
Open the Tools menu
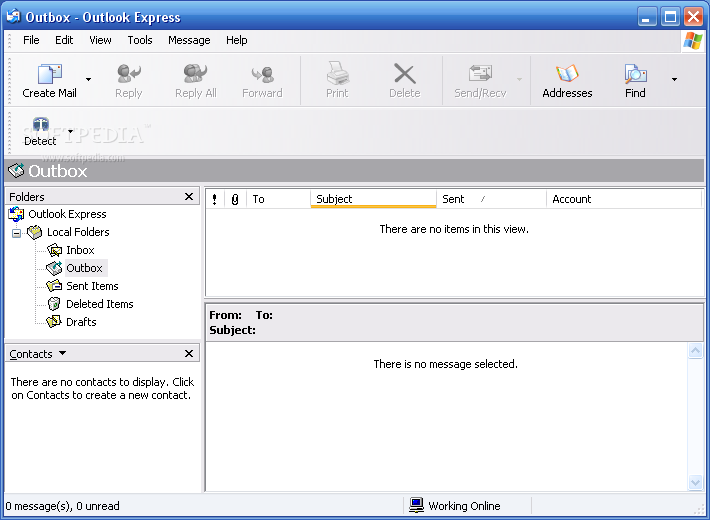(140, 40)
